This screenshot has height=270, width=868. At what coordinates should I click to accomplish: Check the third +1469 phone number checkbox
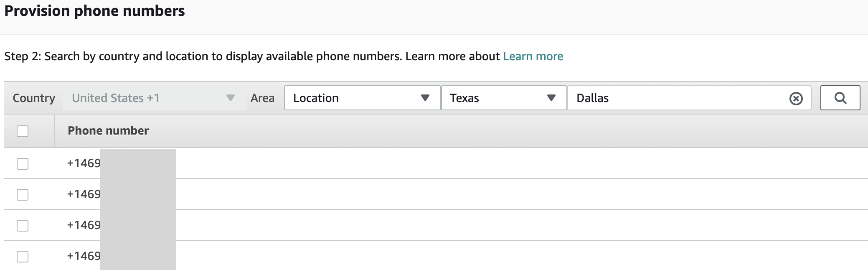point(23,226)
